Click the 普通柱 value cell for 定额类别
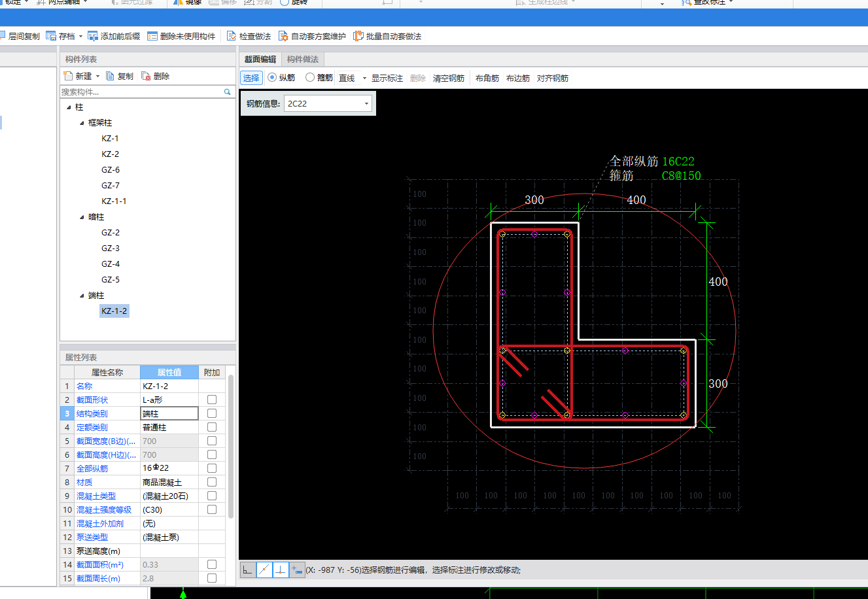The image size is (868, 599). pyautogui.click(x=169, y=427)
